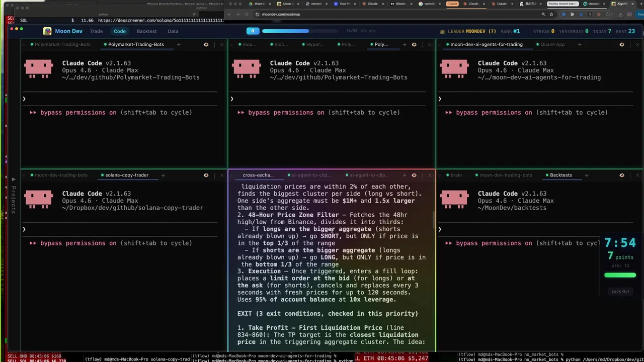
Task: Click bypass permissions text in solana-copy-trader pane
Action: (x=111, y=243)
